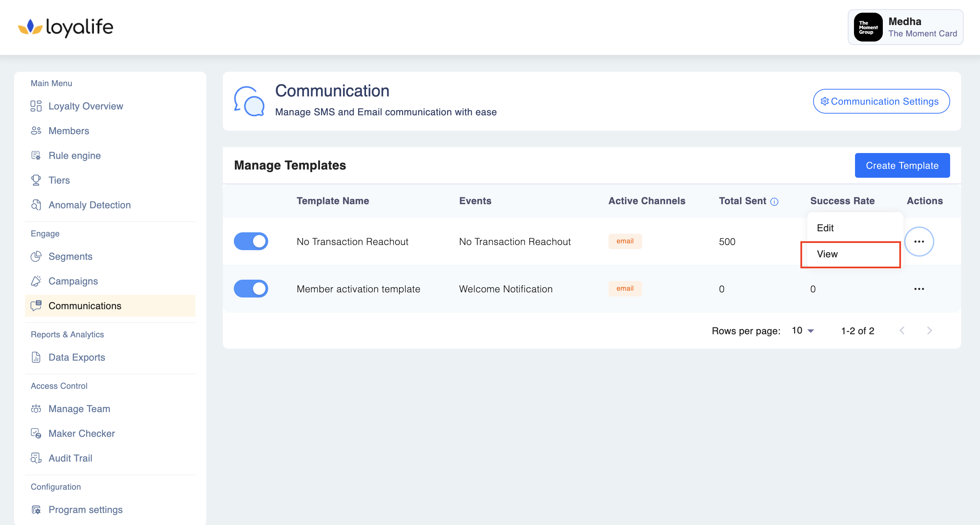The width and height of the screenshot is (980, 525).
Task: Click the Total Sent info icon
Action: pyautogui.click(x=774, y=201)
